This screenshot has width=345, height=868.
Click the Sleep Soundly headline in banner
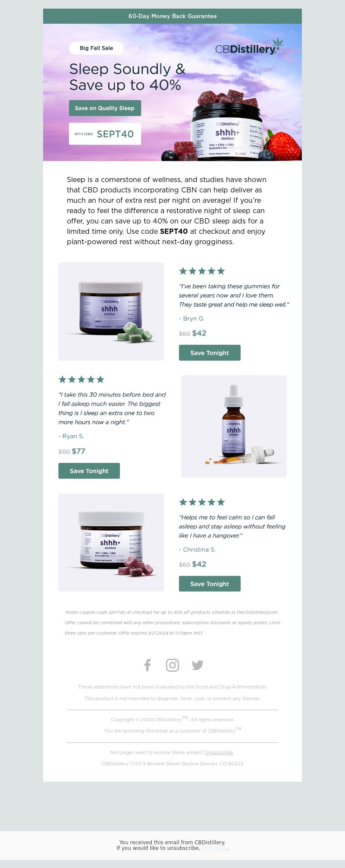click(127, 77)
